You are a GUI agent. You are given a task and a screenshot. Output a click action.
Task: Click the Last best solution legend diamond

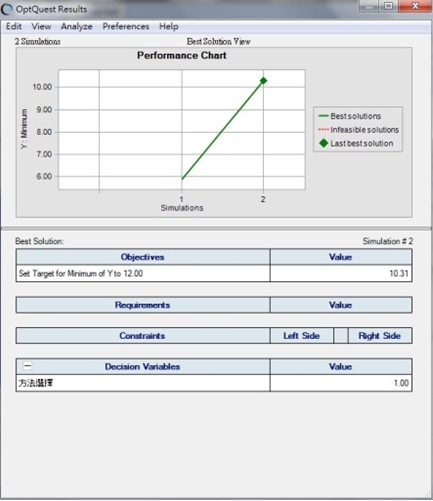click(x=323, y=143)
